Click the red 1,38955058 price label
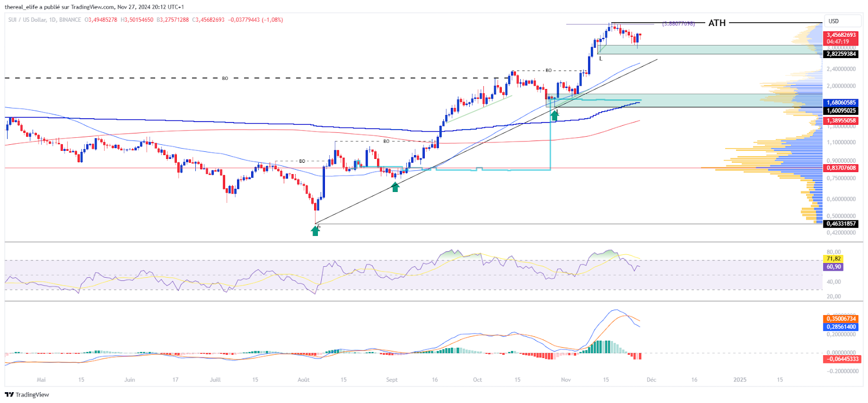Viewport: 868px width, 403px height. (841, 121)
